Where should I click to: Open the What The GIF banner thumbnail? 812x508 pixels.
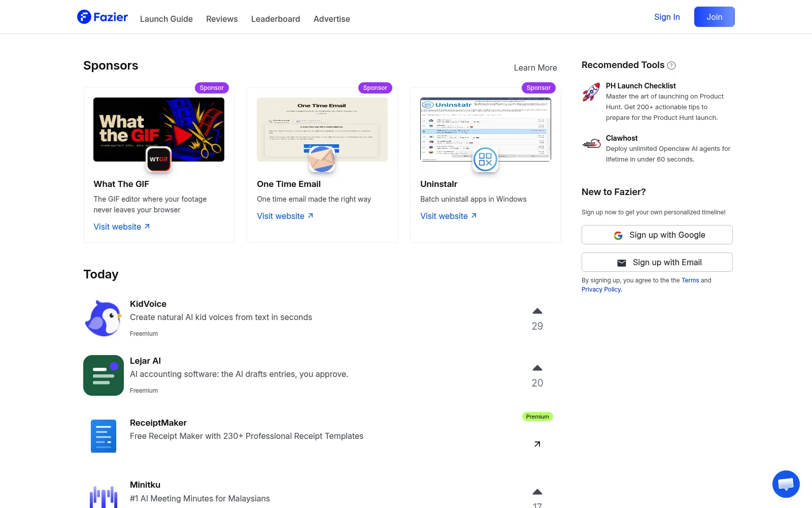coord(159,130)
